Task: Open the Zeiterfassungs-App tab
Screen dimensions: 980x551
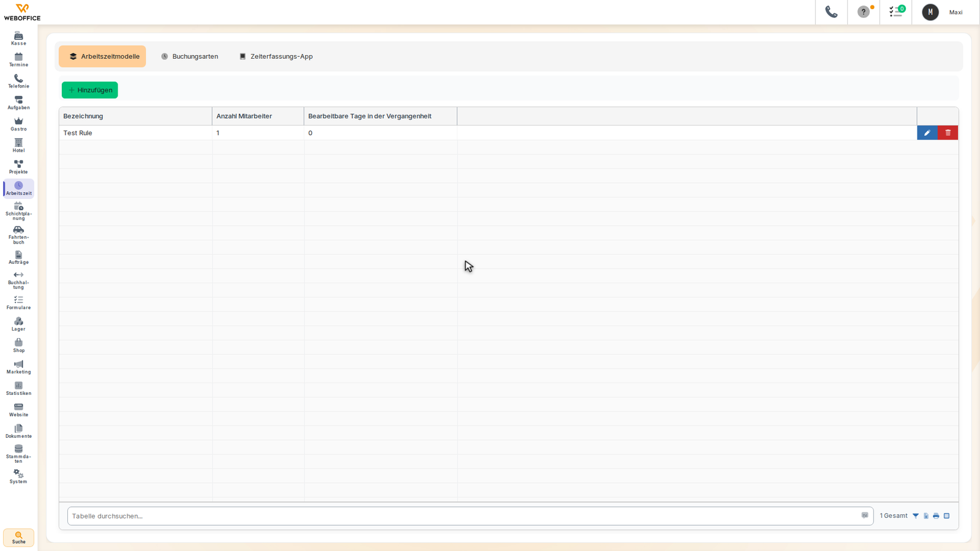Action: click(x=276, y=56)
